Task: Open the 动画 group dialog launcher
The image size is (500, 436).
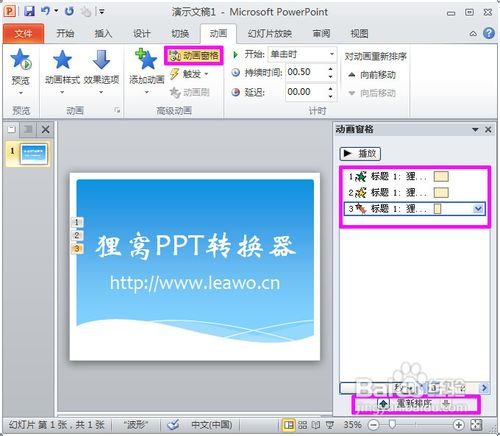Action: [117, 110]
